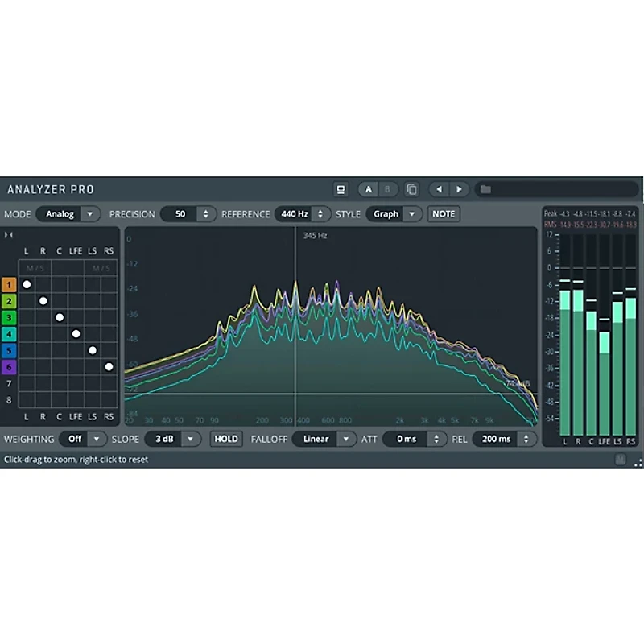
Task: Go to the next preset arrow
Action: (x=459, y=190)
